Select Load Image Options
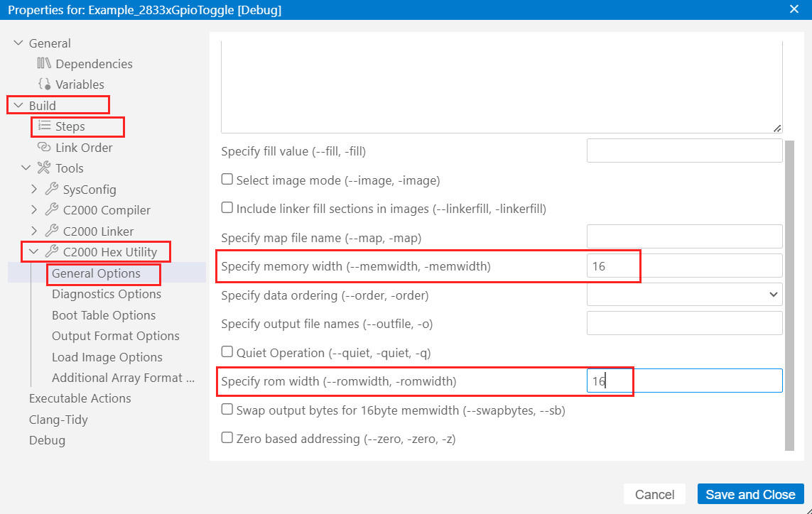Image resolution: width=812 pixels, height=514 pixels. tap(107, 357)
